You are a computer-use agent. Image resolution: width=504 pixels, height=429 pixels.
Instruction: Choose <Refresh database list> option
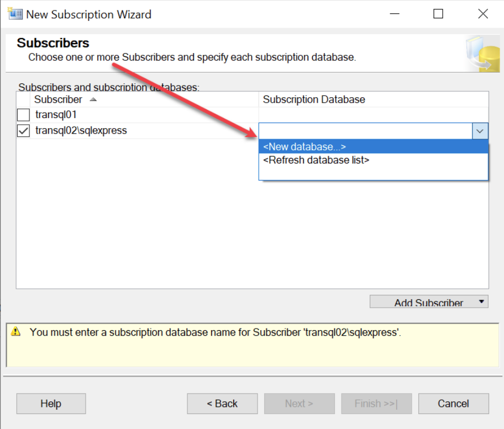point(373,160)
